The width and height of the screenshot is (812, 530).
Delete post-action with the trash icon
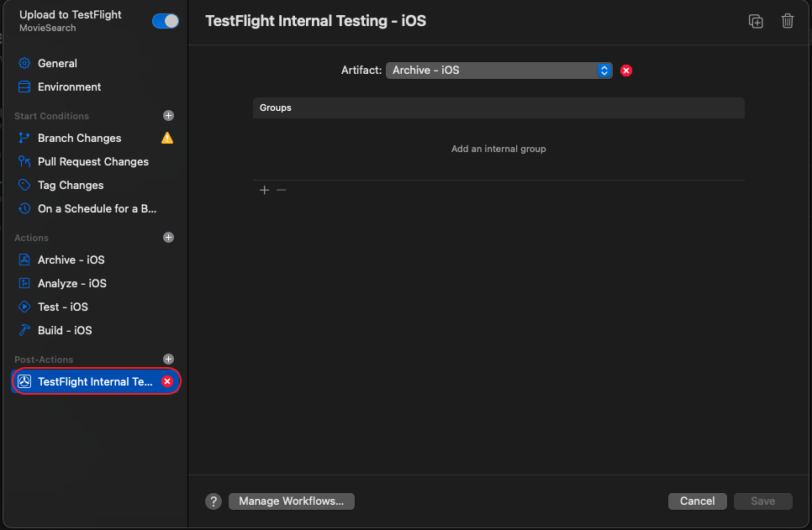(x=787, y=21)
